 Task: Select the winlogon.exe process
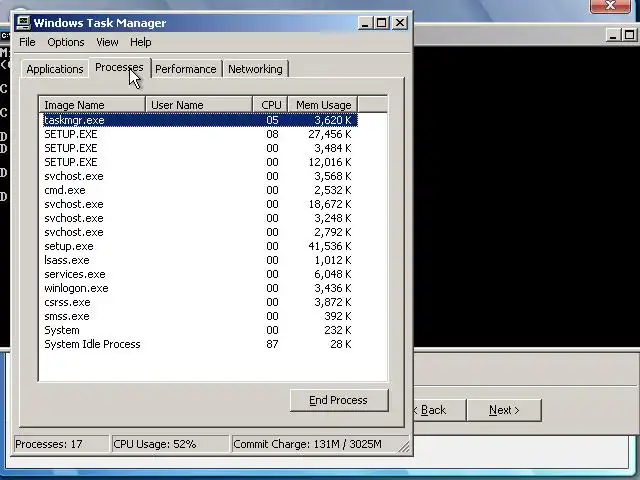(x=200, y=288)
